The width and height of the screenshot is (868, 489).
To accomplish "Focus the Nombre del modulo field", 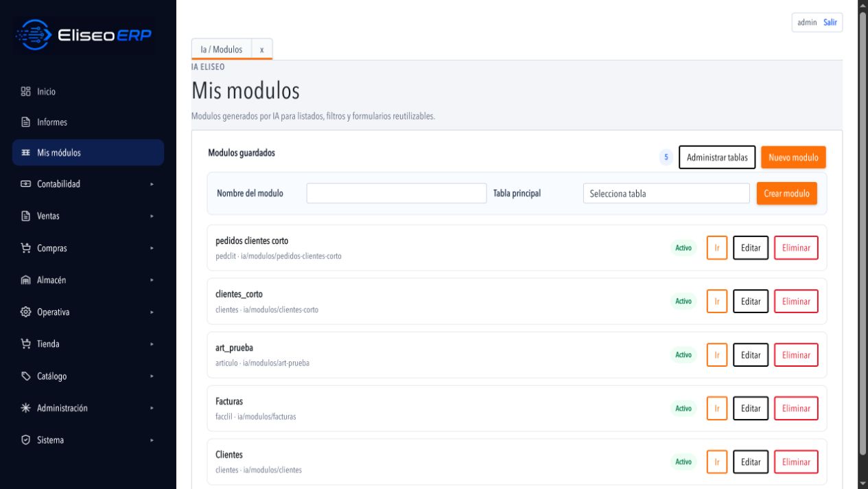I will click(x=397, y=194).
